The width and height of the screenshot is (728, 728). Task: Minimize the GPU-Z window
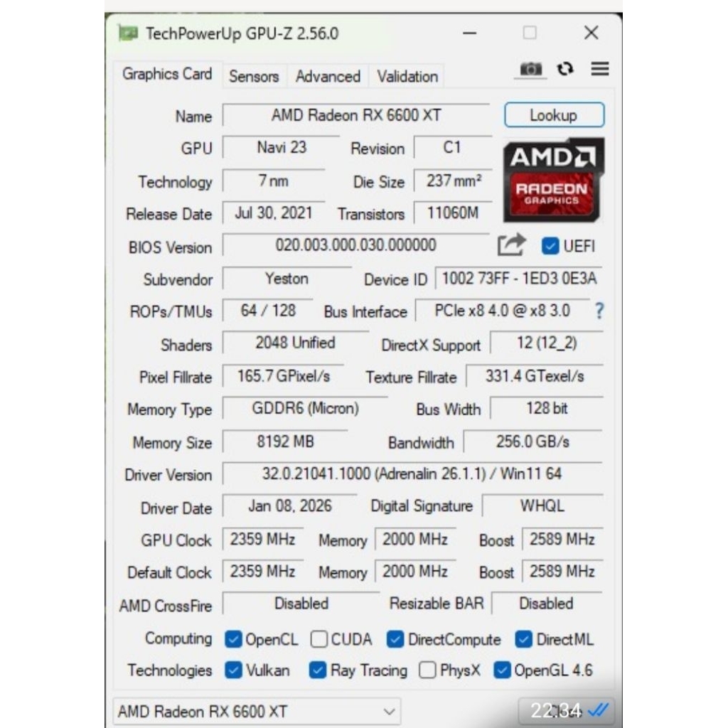click(x=469, y=33)
